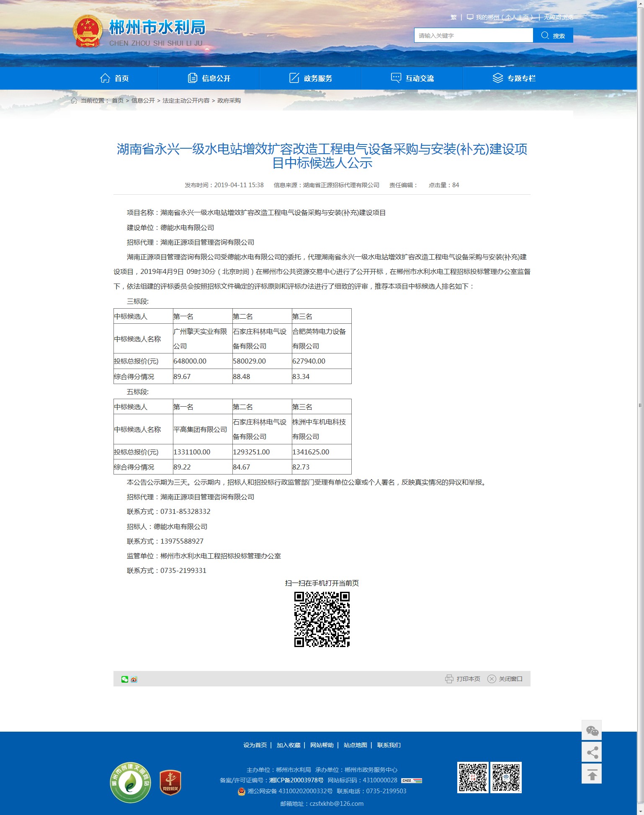644x815 pixels.
Task: Click 设为首页 footer link
Action: coord(255,745)
